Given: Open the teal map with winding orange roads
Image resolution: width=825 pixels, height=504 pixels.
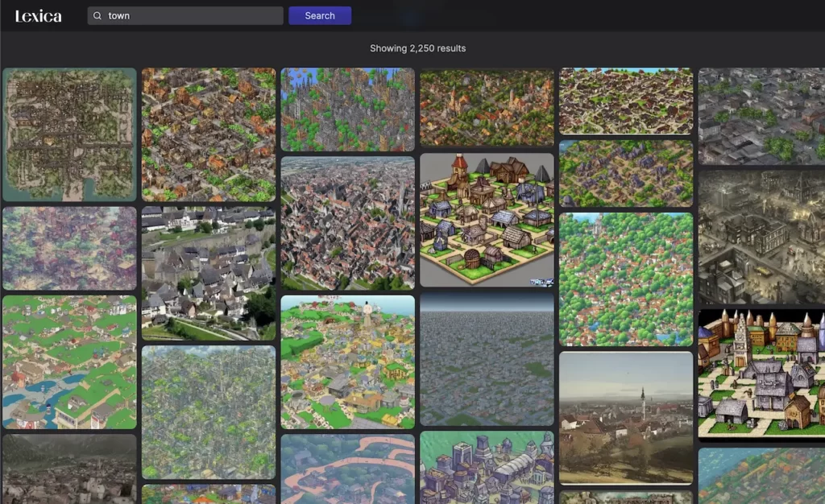Looking at the screenshot, I should 348,469.
